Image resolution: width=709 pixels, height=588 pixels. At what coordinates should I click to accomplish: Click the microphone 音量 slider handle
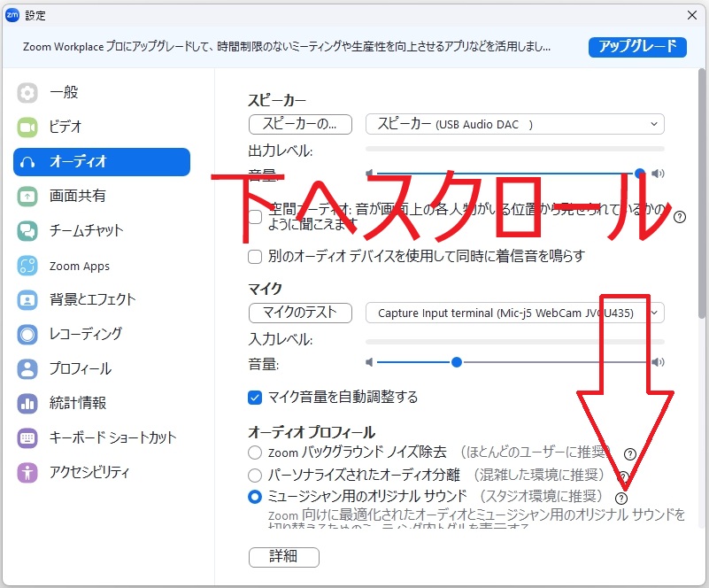pyautogui.click(x=457, y=362)
